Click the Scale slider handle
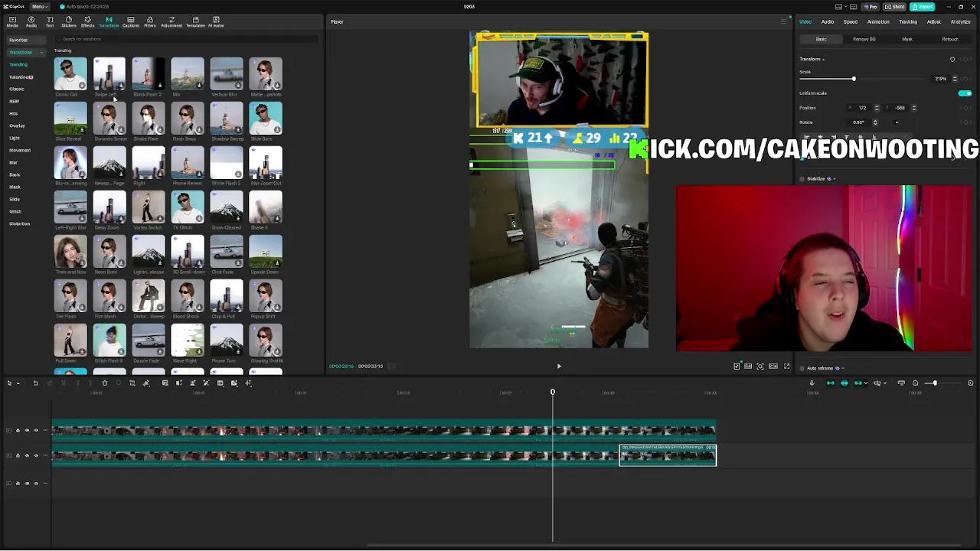The height and width of the screenshot is (551, 980). click(854, 79)
